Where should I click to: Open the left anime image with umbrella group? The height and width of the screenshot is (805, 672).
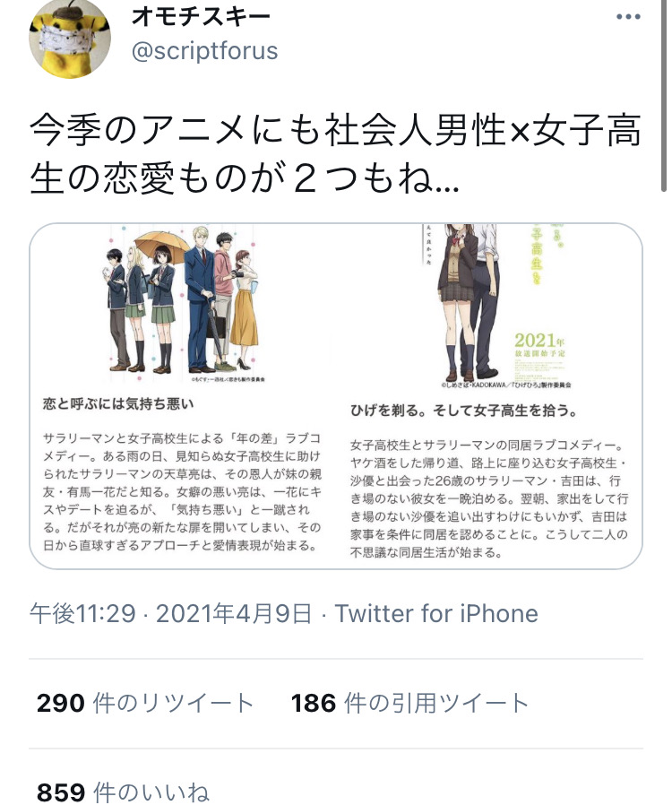tap(184, 303)
